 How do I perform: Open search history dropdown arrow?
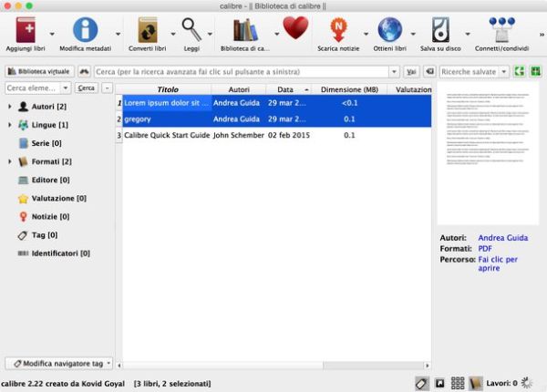(x=394, y=72)
